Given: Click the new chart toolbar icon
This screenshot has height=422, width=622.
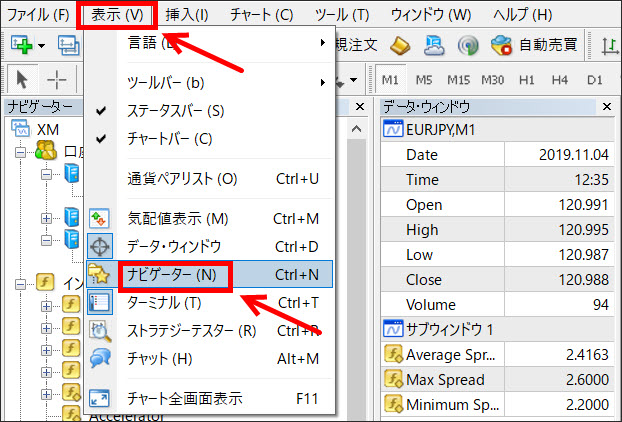Looking at the screenshot, I should 20,45.
